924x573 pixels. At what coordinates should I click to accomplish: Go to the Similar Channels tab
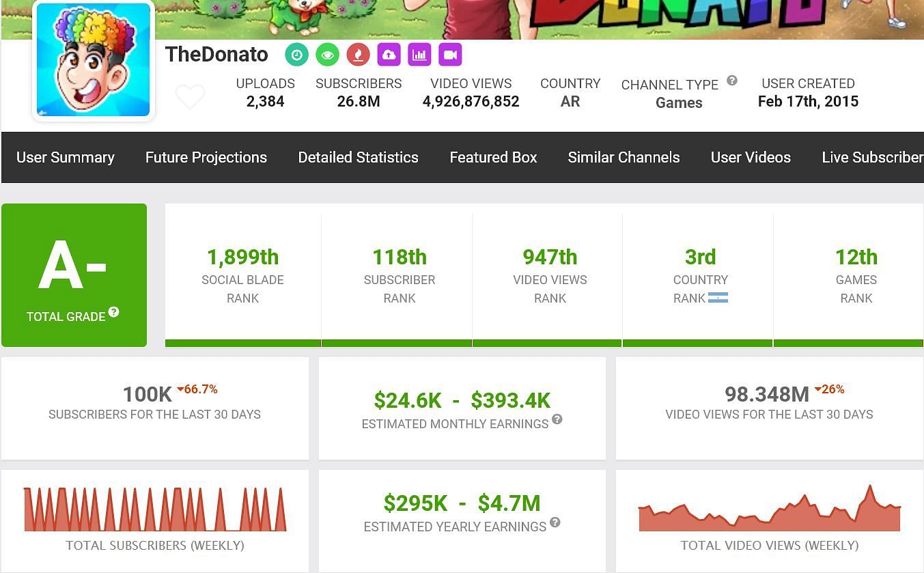point(624,157)
